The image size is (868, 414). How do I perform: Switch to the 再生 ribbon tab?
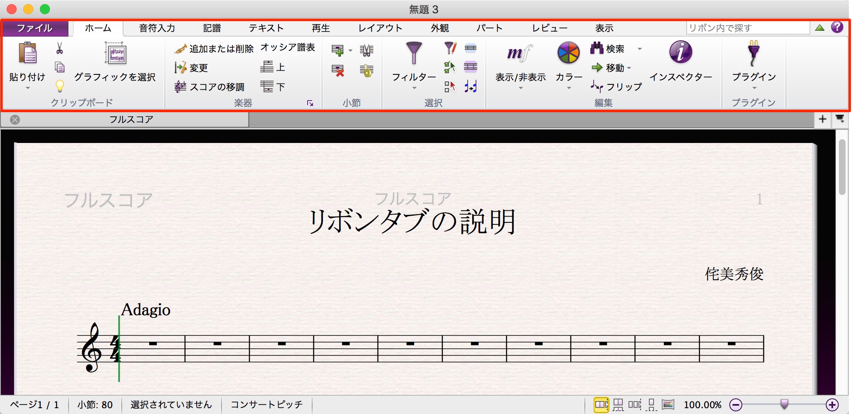pos(321,28)
